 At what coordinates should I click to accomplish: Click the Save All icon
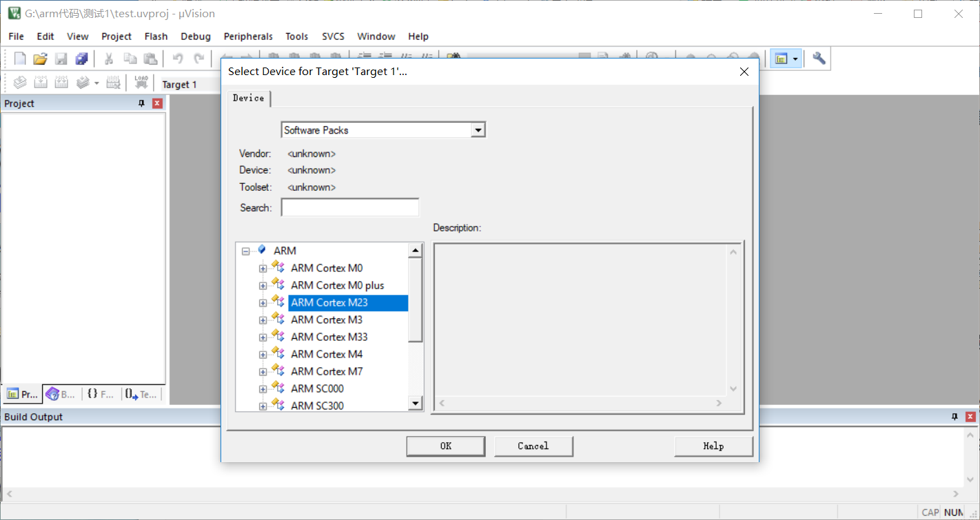tap(82, 59)
